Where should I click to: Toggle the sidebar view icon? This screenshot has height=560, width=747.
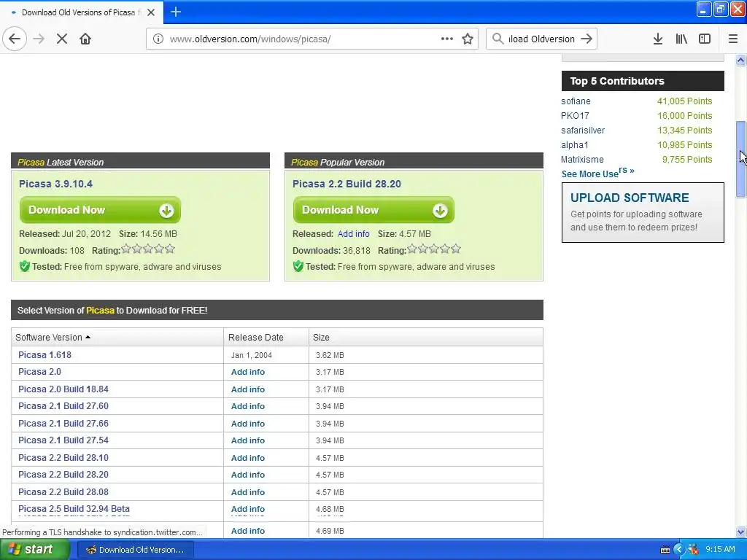point(705,39)
